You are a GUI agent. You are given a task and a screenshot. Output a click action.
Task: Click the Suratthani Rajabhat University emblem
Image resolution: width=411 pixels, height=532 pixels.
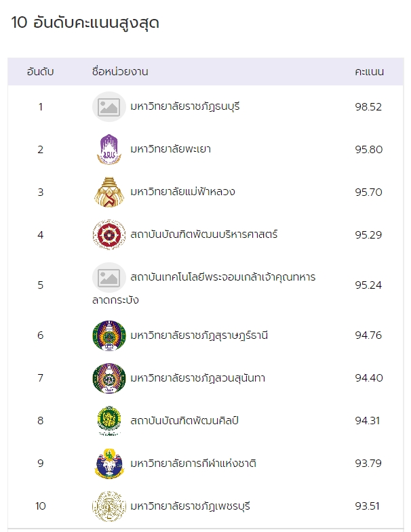[109, 335]
